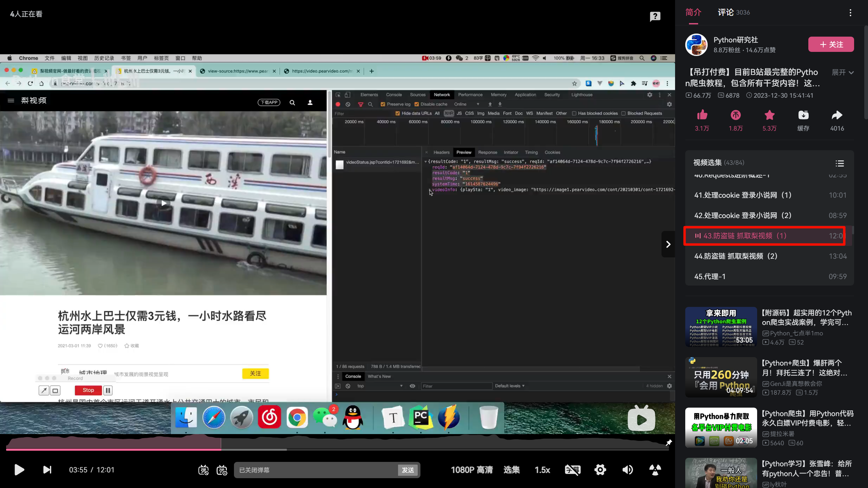Click the DevTools record network log button

point(338,104)
